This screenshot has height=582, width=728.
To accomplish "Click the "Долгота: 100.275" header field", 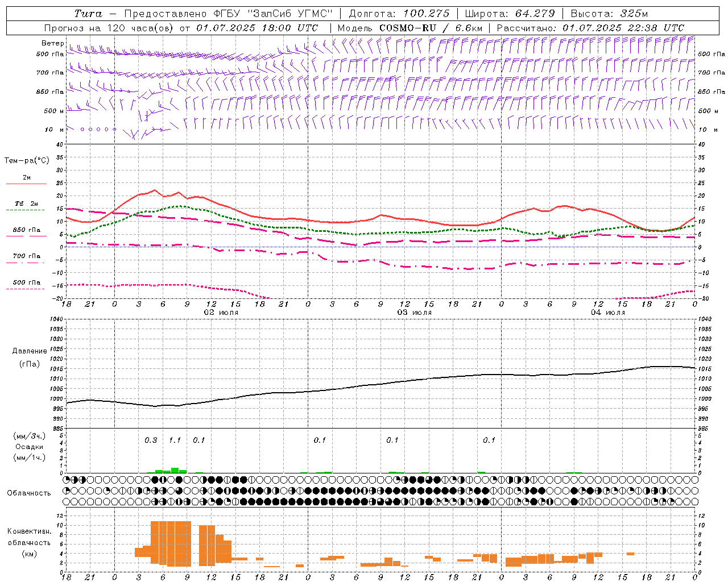I will [399, 14].
